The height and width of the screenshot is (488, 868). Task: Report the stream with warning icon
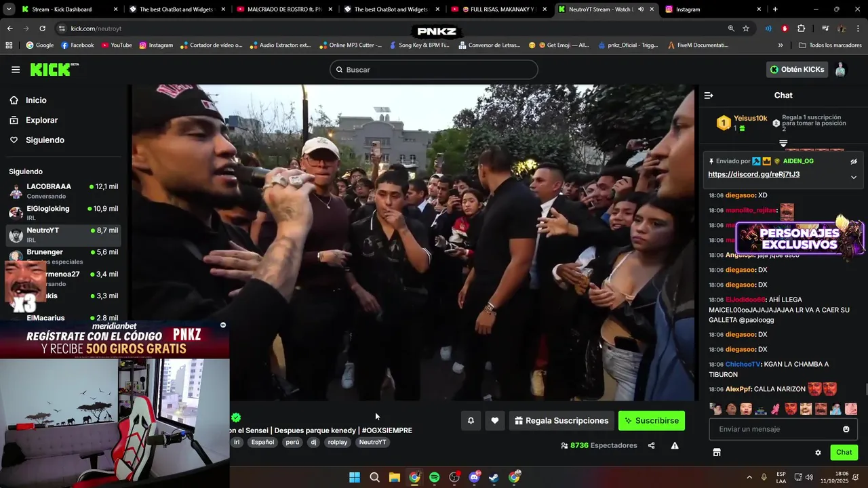[675, 445]
